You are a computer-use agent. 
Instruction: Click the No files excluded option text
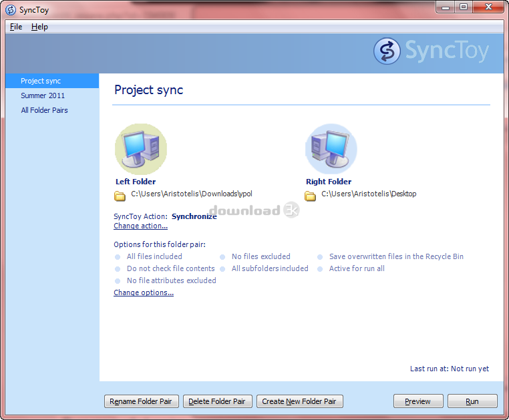pos(261,256)
